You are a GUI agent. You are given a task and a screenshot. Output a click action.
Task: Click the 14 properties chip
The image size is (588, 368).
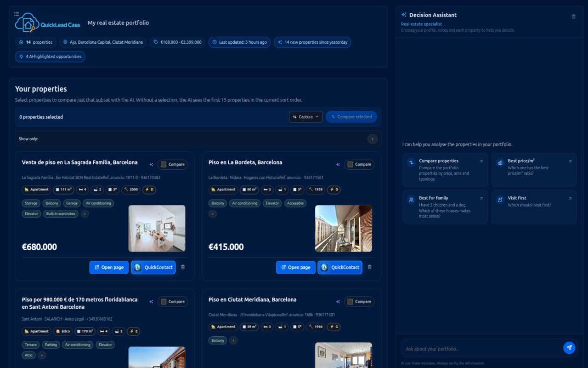(x=35, y=42)
